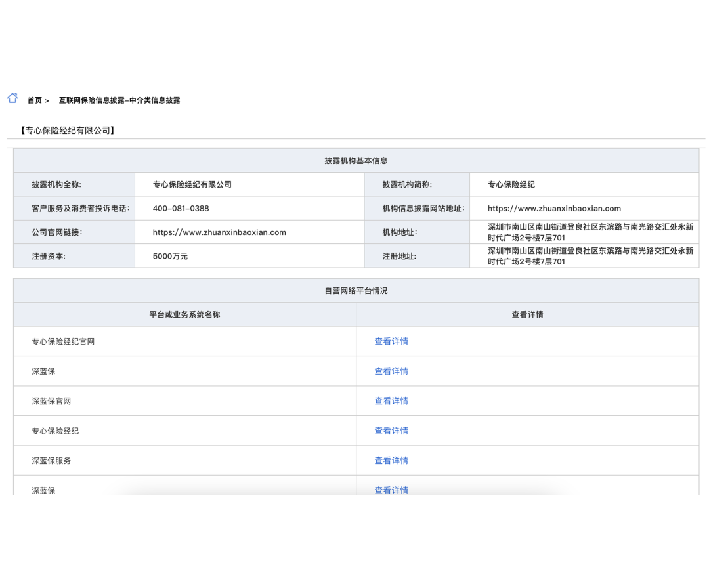709x588 pixels.
Task: Click the 机构信息披露网站地址 URL value
Action: click(x=554, y=209)
